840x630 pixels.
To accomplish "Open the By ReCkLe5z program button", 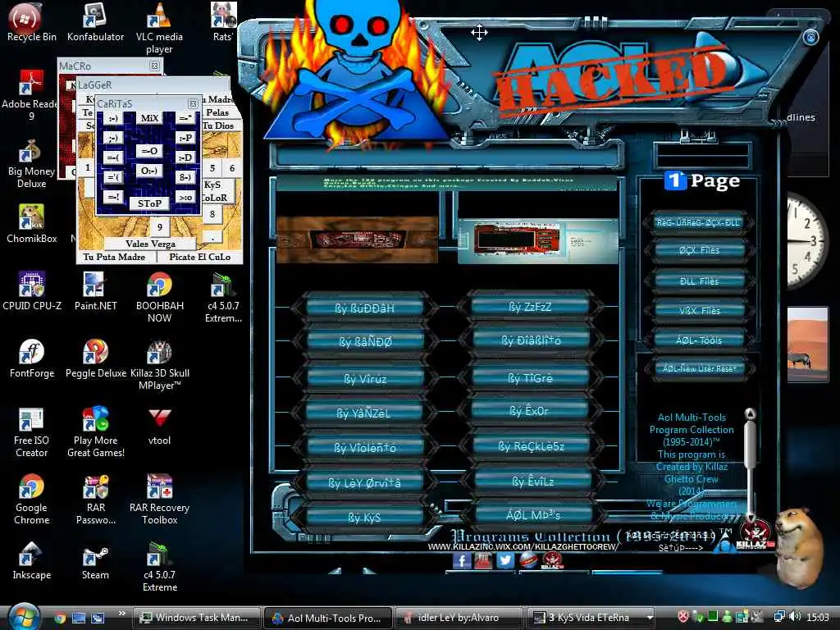I will [532, 445].
